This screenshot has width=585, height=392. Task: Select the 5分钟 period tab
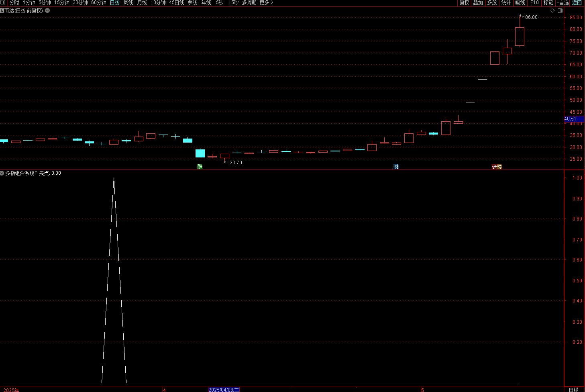pyautogui.click(x=45, y=2)
